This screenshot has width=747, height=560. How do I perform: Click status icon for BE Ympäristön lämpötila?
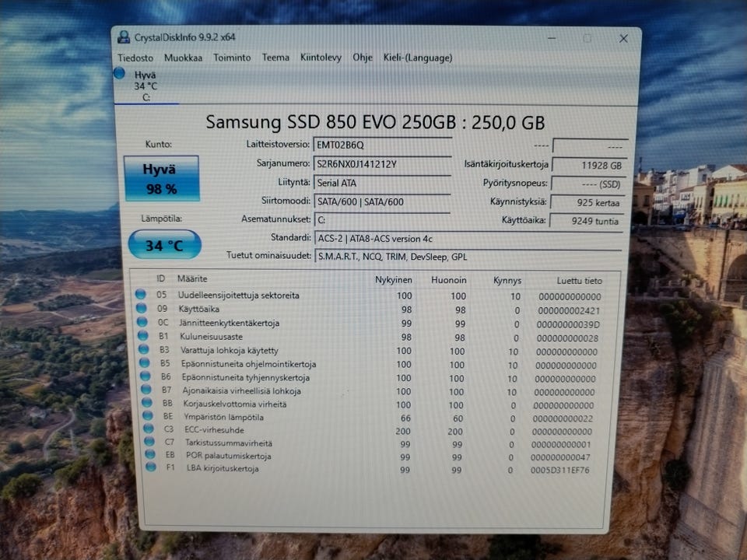(x=148, y=415)
